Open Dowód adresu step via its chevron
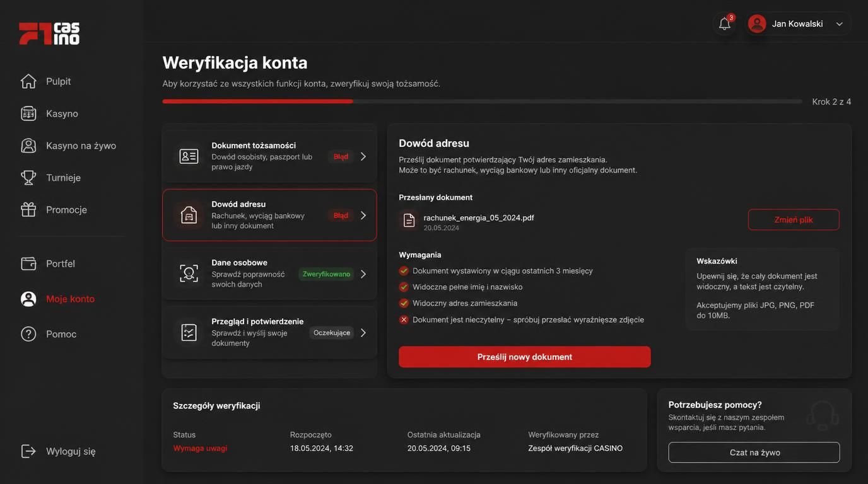Screen dimensions: 868x484 point(363,216)
